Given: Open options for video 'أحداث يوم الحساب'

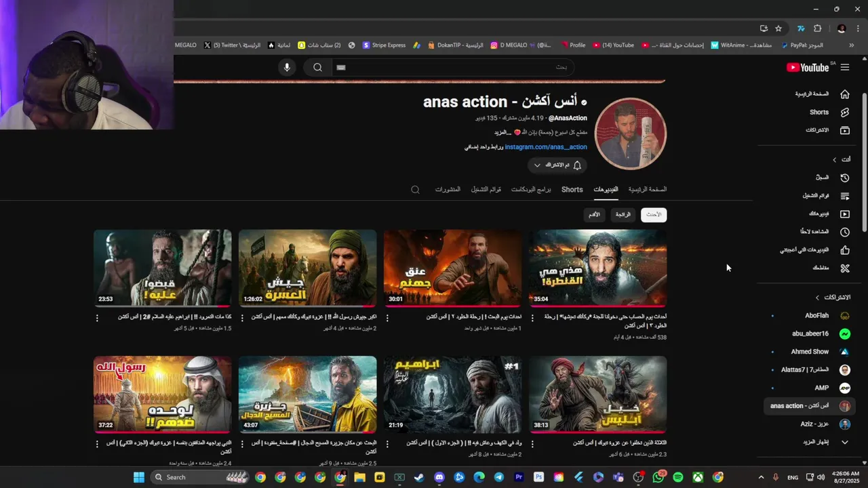Looking at the screenshot, I should 532,317.
